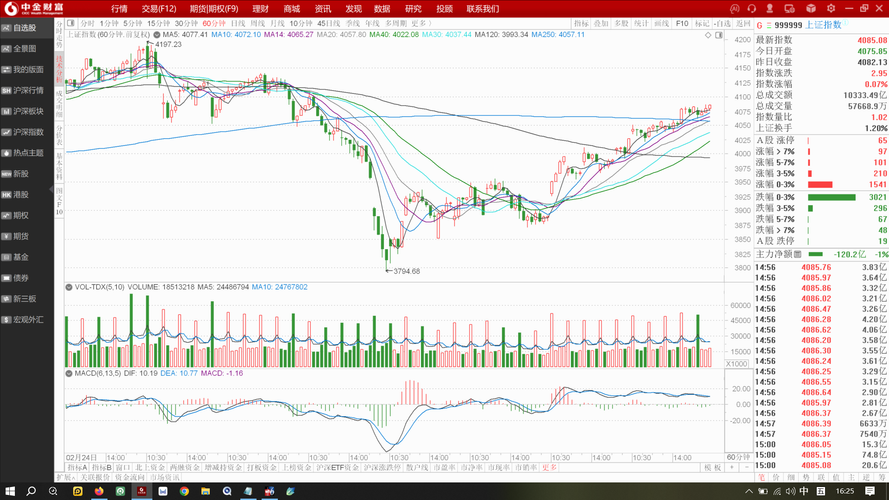Open 期货 in the sidebar

point(27,236)
